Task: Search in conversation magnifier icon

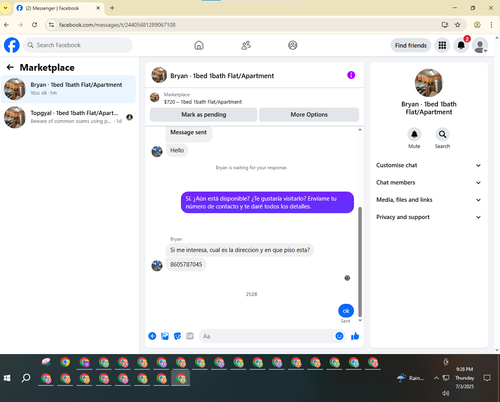Action: (x=442, y=134)
